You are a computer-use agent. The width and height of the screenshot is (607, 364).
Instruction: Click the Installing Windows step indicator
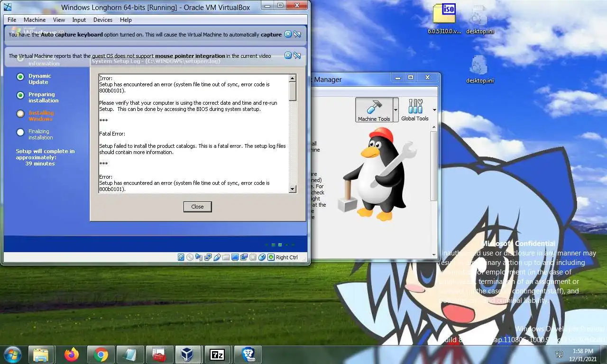pos(20,114)
